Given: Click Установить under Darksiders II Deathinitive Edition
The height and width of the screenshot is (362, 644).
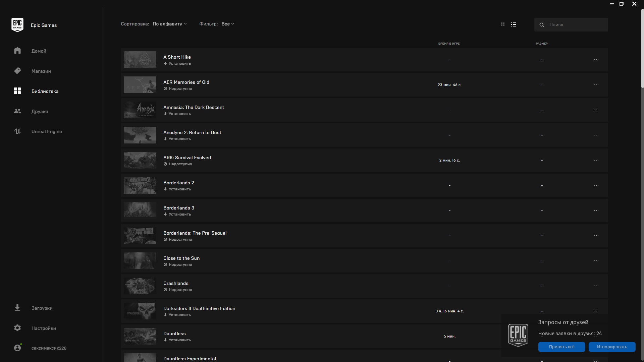Looking at the screenshot, I should pos(177,315).
